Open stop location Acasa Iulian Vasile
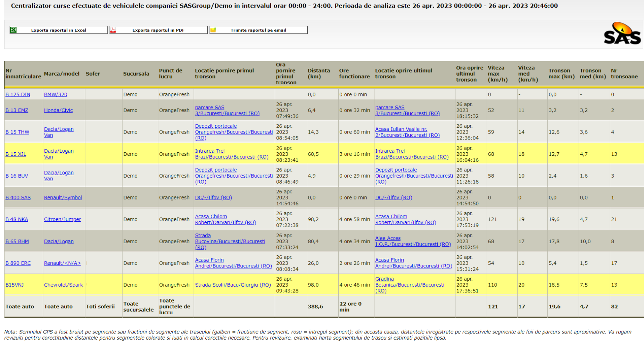 (407, 132)
